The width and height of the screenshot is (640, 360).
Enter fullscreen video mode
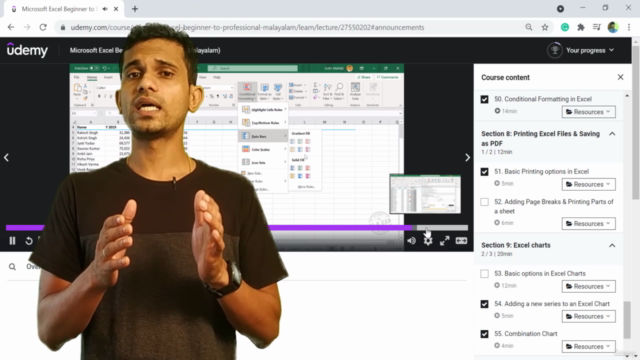(444, 241)
